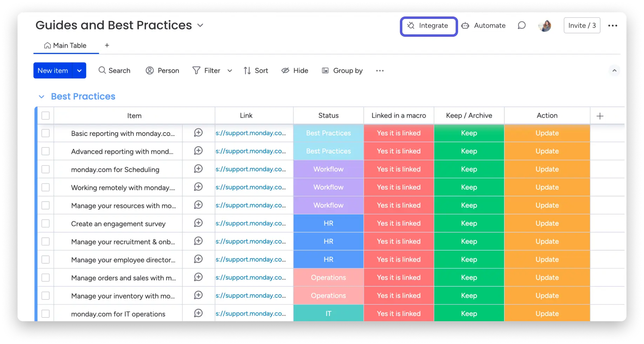This screenshot has width=644, height=344.
Task: Set linked status for Advanced reporting row
Action: pyautogui.click(x=399, y=151)
